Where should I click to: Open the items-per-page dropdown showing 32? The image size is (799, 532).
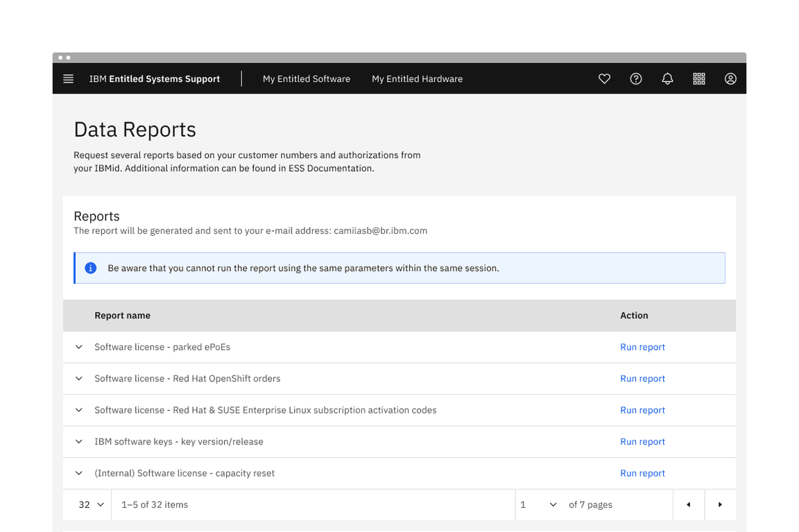click(x=88, y=504)
